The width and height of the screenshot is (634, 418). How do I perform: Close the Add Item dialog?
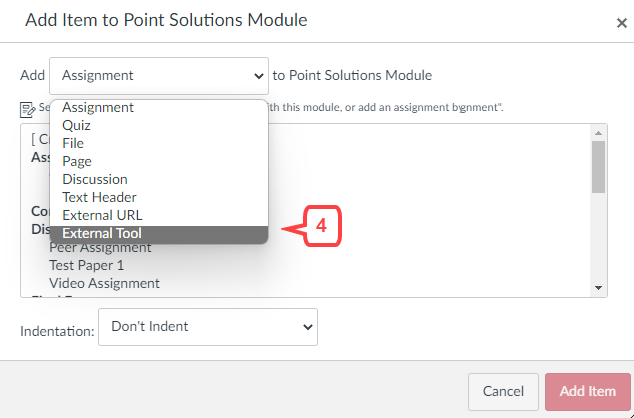621,23
